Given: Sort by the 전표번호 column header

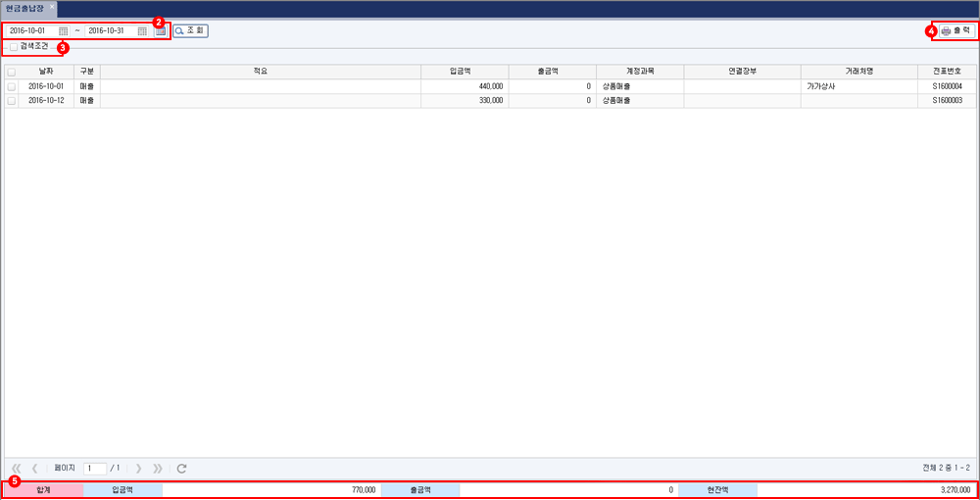Looking at the screenshot, I should [x=947, y=72].
